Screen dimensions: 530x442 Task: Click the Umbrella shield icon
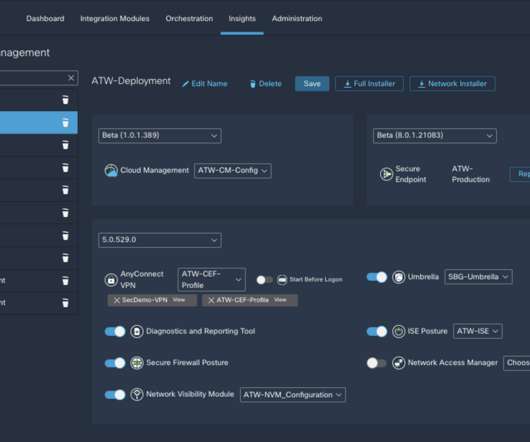tap(399, 277)
